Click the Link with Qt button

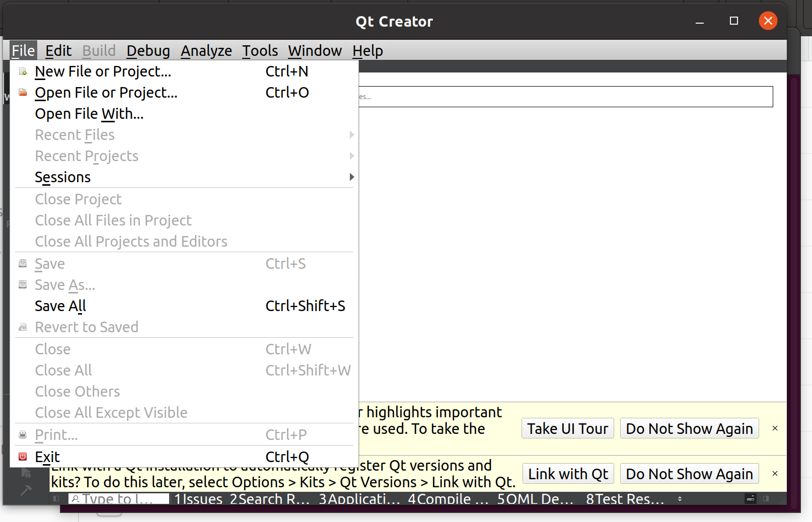568,474
